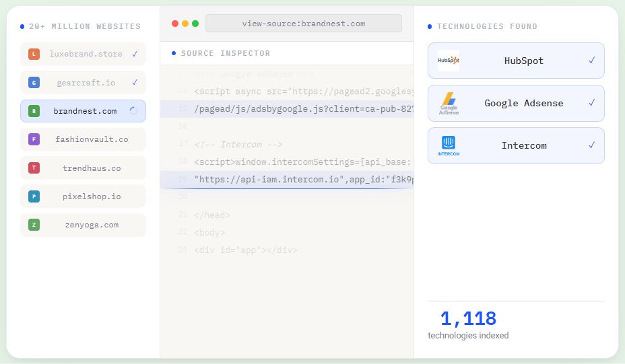
Task: Click the Google Adsense technology name
Action: pyautogui.click(x=524, y=103)
